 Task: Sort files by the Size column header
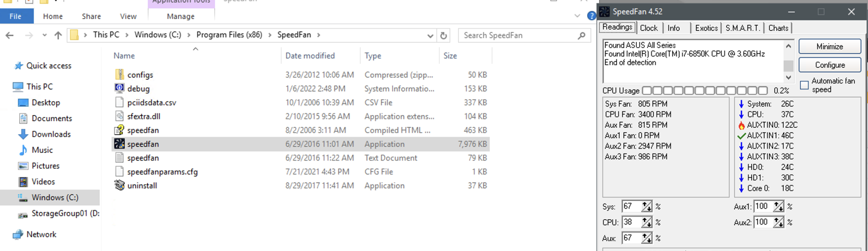click(466, 56)
